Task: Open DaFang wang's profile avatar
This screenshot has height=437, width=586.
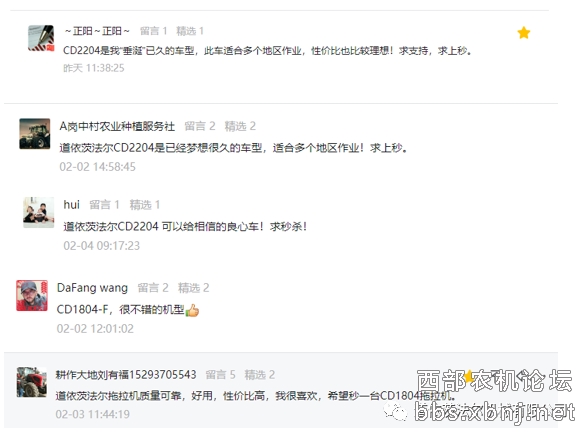Action: tap(32, 296)
